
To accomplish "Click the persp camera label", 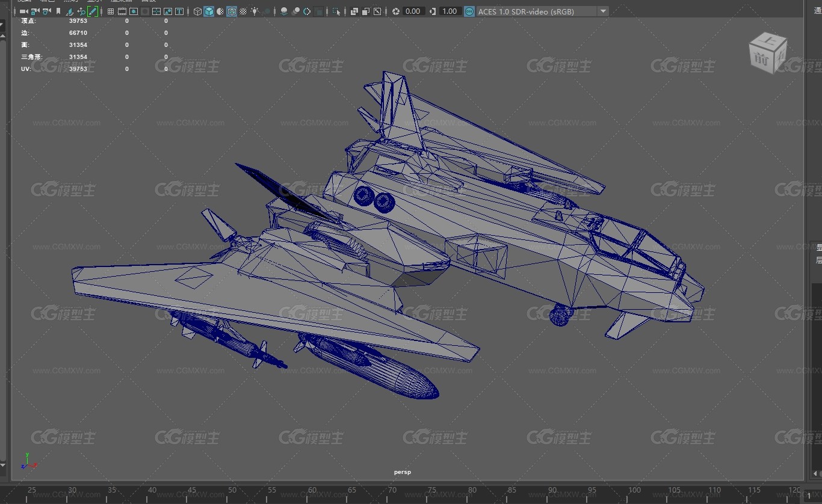I will [403, 472].
